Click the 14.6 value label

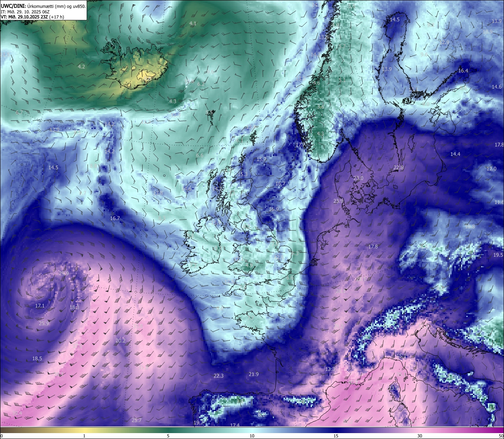point(497,87)
